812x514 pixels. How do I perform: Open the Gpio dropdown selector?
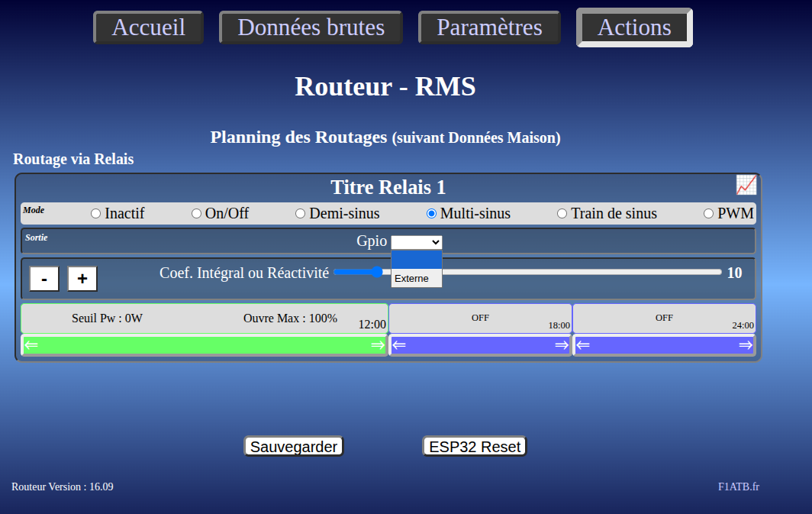tap(417, 242)
